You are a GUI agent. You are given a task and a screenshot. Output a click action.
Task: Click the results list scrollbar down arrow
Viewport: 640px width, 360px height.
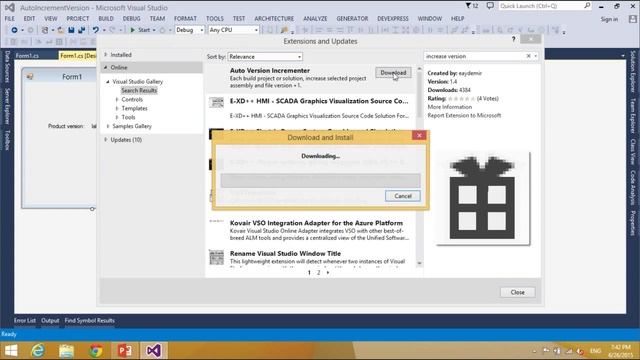(419, 264)
